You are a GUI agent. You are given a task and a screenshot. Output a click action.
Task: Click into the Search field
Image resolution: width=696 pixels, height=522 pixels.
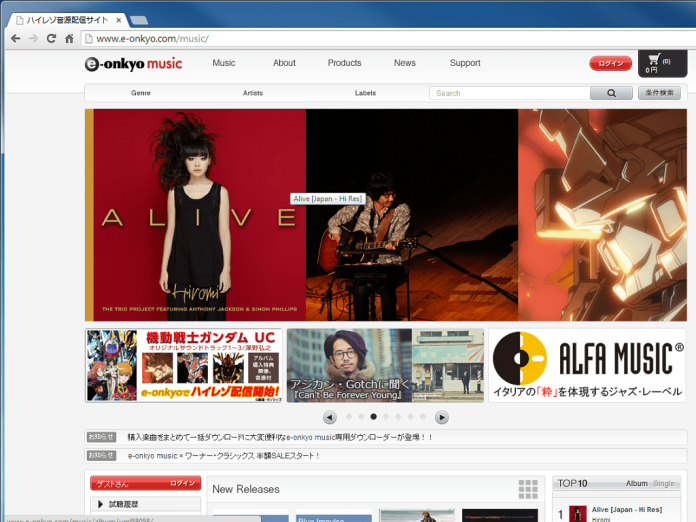click(510, 93)
